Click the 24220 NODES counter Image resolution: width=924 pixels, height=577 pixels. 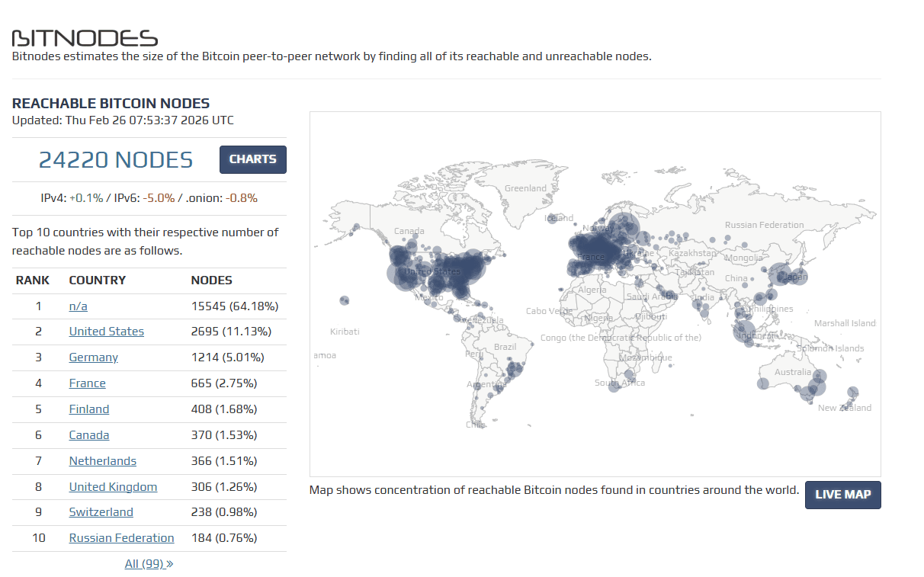[116, 159]
